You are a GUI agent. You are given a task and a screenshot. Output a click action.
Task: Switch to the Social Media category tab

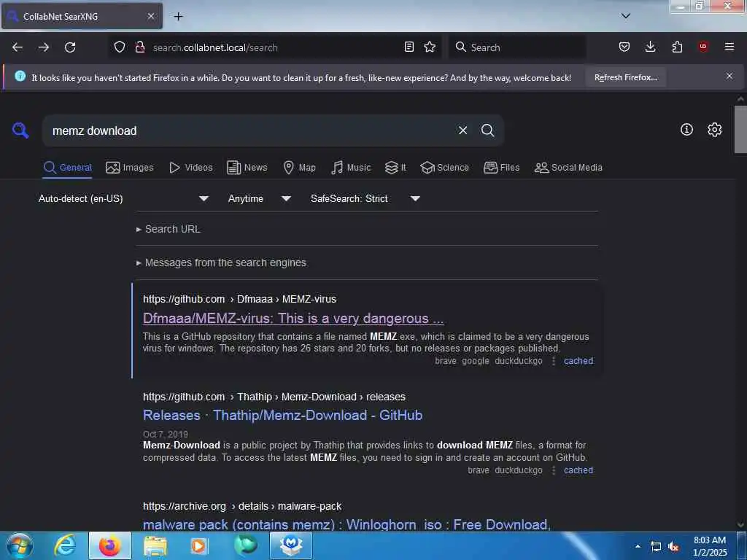tap(568, 168)
